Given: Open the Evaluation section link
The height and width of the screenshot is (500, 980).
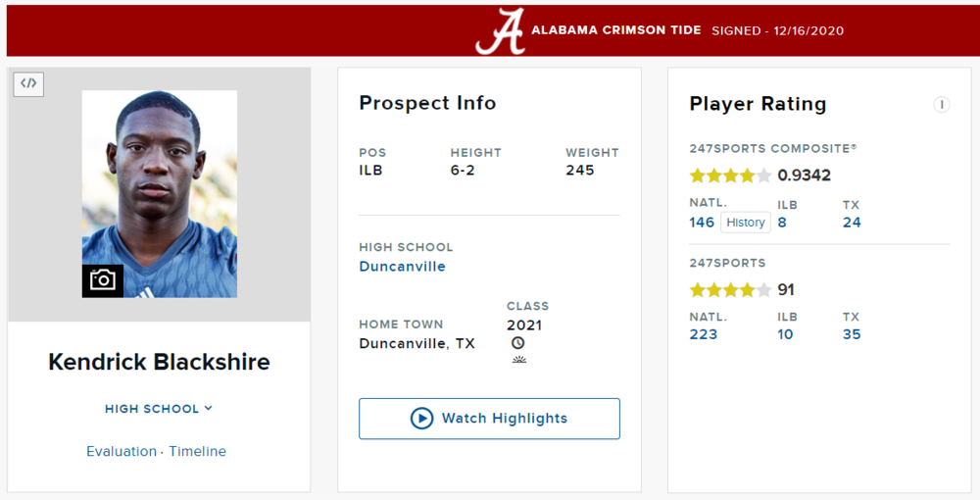Looking at the screenshot, I should pos(122,451).
